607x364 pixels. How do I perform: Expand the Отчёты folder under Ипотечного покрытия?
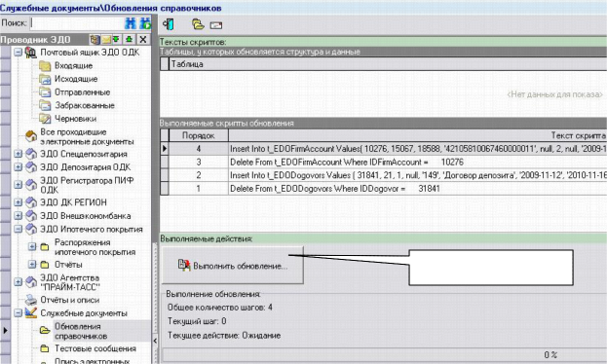[x=32, y=265]
